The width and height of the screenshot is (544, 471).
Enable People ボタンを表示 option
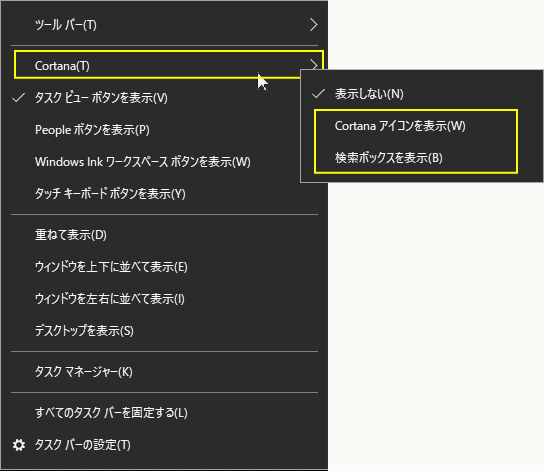pyautogui.click(x=165, y=130)
